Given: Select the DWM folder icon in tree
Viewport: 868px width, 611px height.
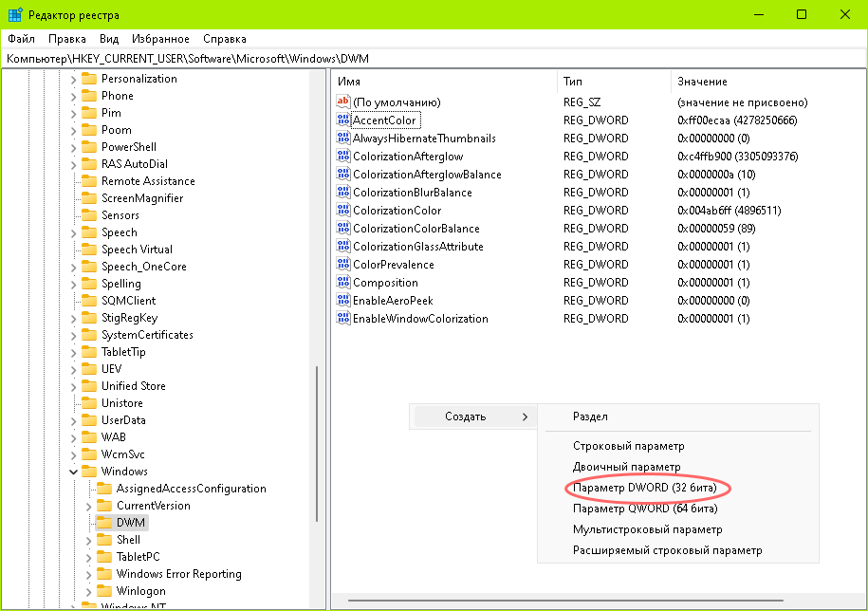Looking at the screenshot, I should pyautogui.click(x=104, y=523).
